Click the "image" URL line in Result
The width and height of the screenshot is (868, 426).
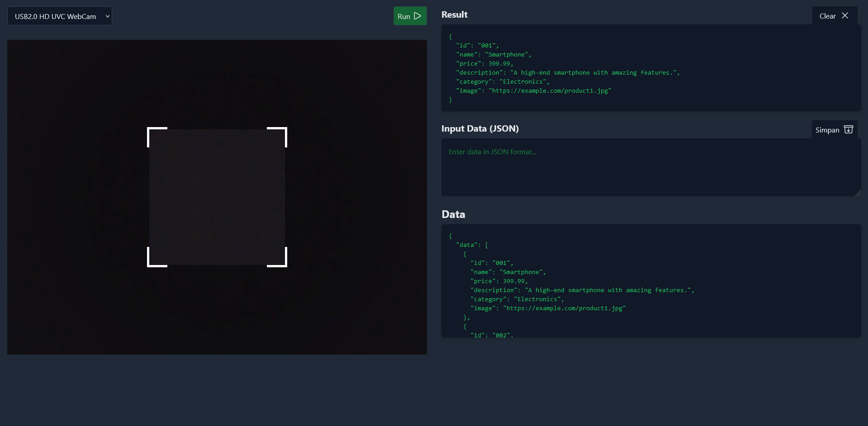533,91
